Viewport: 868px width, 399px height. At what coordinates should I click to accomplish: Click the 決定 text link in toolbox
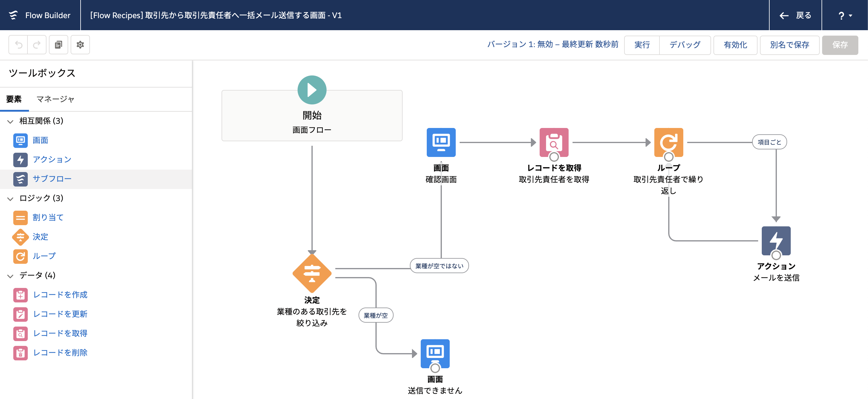(40, 237)
